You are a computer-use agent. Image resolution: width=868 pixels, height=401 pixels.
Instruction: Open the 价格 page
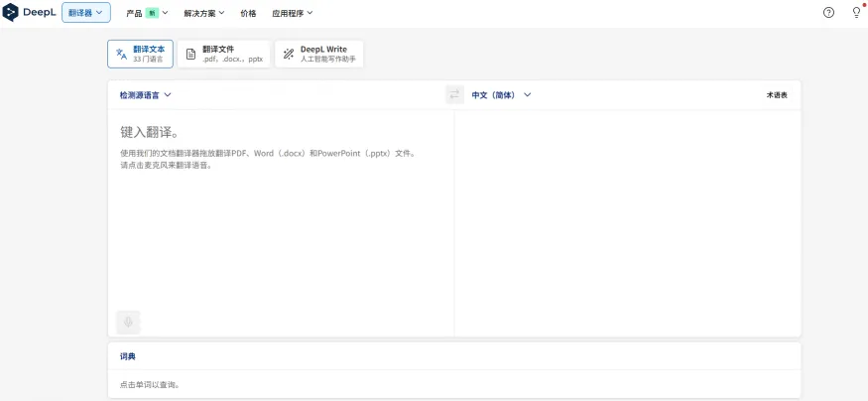(x=249, y=13)
